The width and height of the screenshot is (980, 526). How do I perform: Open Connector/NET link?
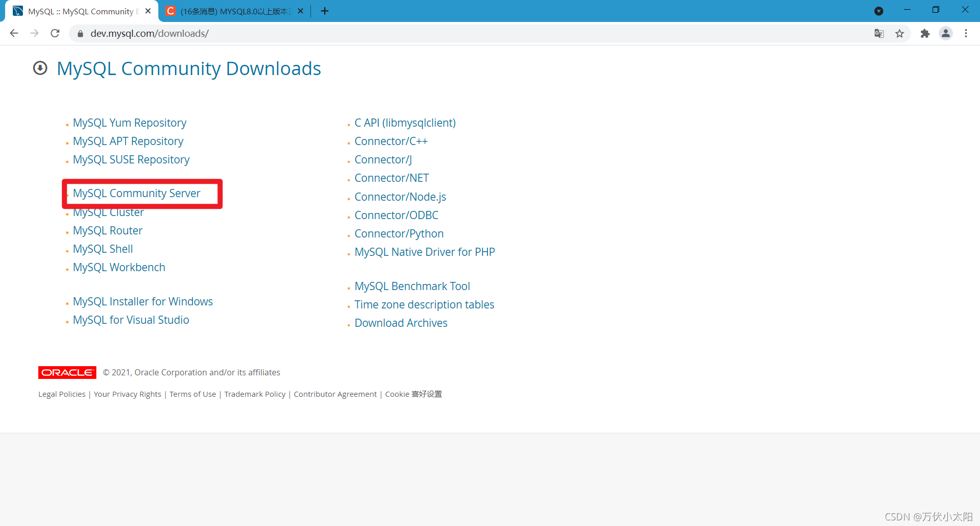coord(392,178)
